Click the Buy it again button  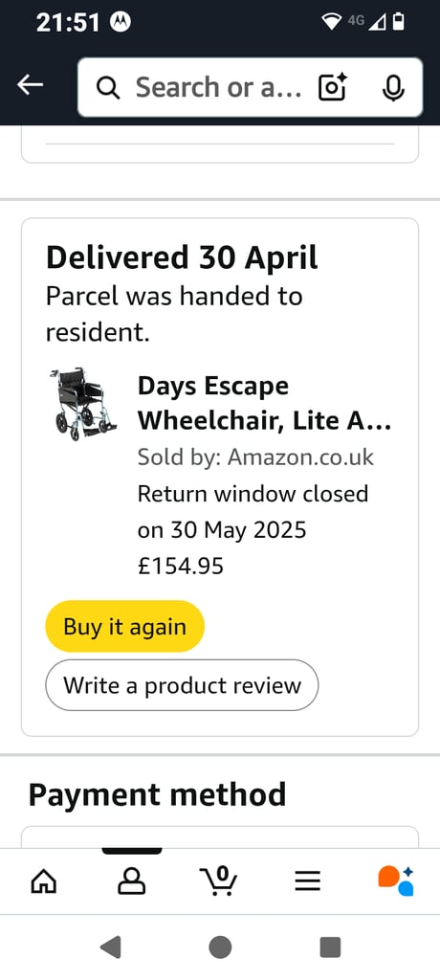pos(125,626)
